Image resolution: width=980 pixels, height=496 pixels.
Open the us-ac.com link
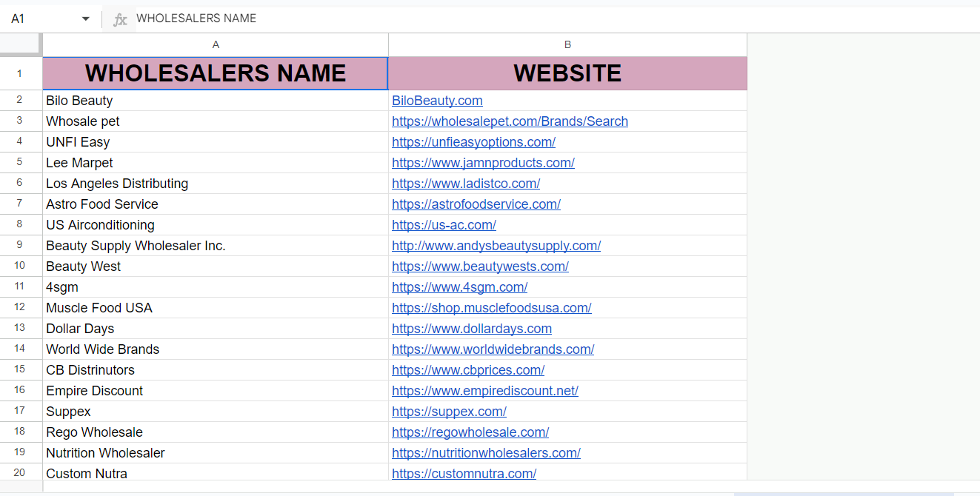click(444, 225)
